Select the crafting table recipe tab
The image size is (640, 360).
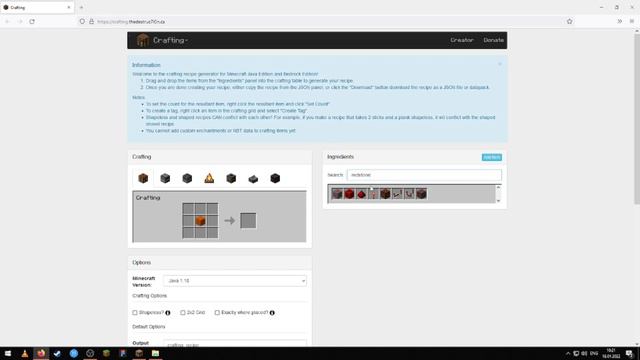[143, 178]
